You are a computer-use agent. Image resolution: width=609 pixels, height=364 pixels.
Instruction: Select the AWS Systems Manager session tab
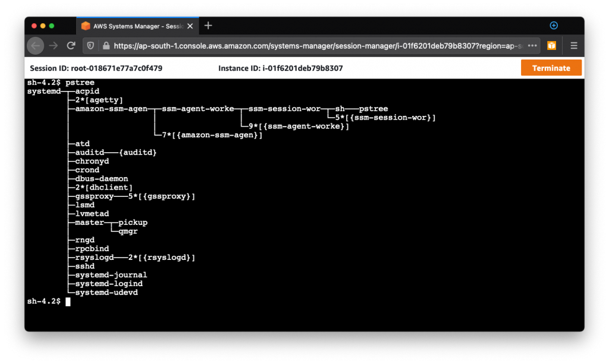pos(138,26)
